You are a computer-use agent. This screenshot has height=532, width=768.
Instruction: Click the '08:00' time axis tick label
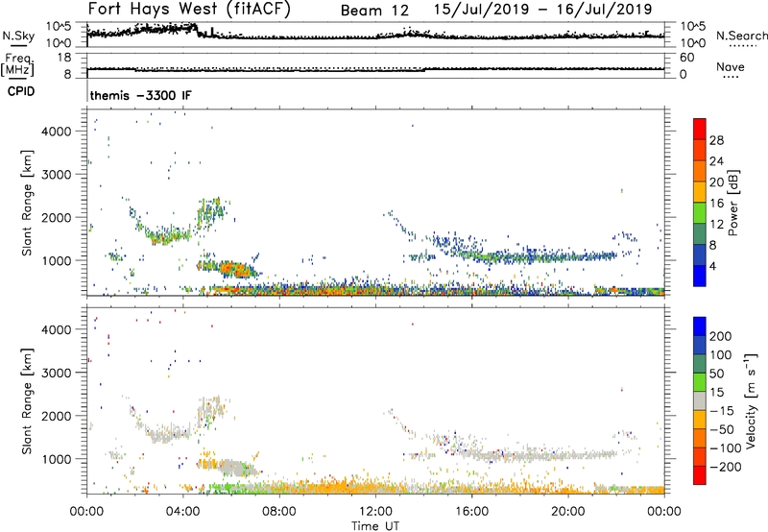pyautogui.click(x=279, y=512)
